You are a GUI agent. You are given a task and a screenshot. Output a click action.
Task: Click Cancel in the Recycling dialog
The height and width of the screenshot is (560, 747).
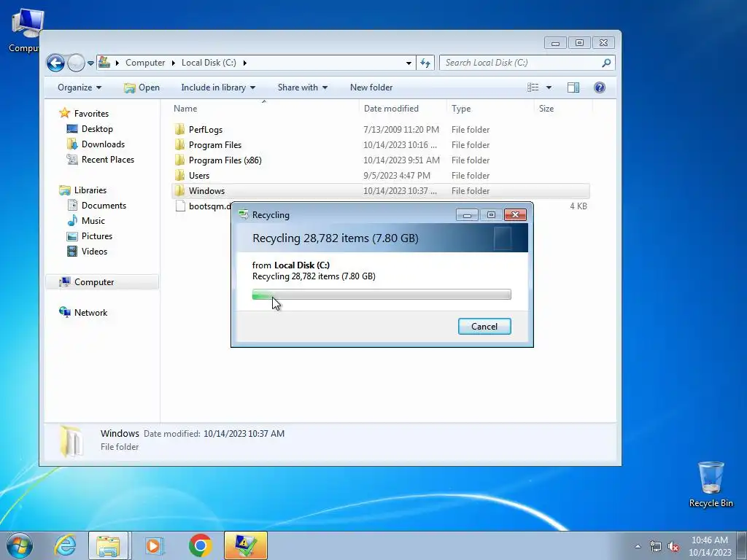(484, 327)
